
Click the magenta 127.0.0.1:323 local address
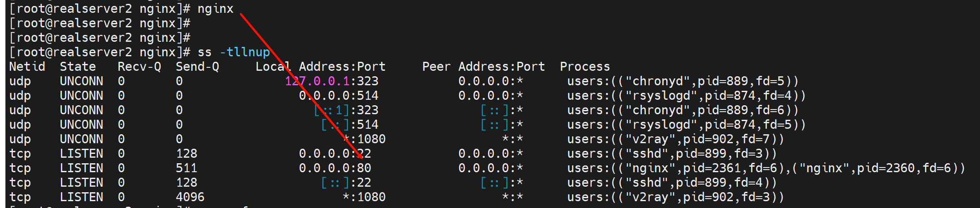[x=332, y=81]
